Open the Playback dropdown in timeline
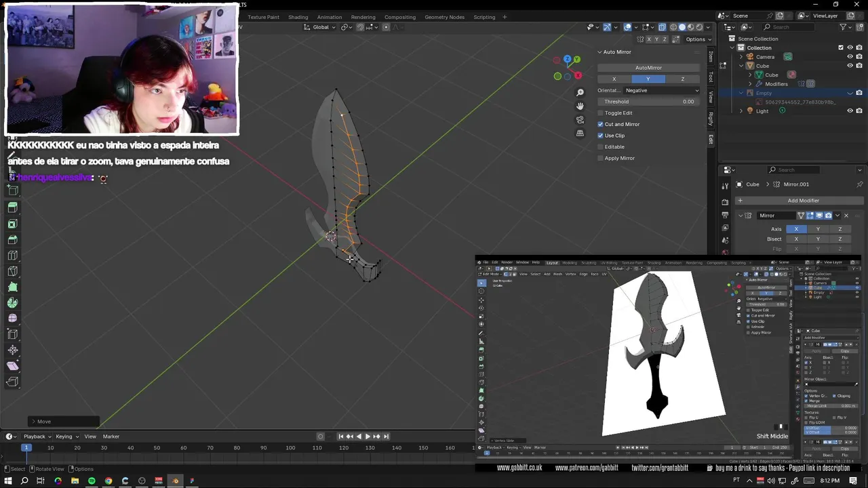The width and height of the screenshot is (868, 488). point(37,436)
